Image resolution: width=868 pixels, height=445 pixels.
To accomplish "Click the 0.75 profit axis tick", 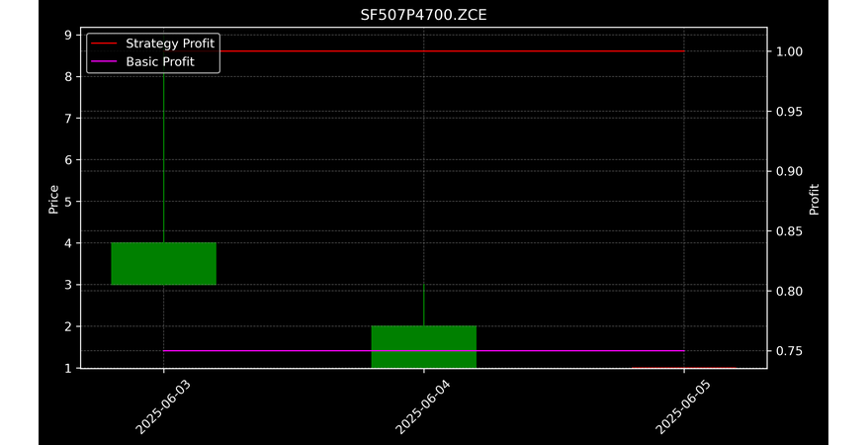I will pyautogui.click(x=789, y=351).
